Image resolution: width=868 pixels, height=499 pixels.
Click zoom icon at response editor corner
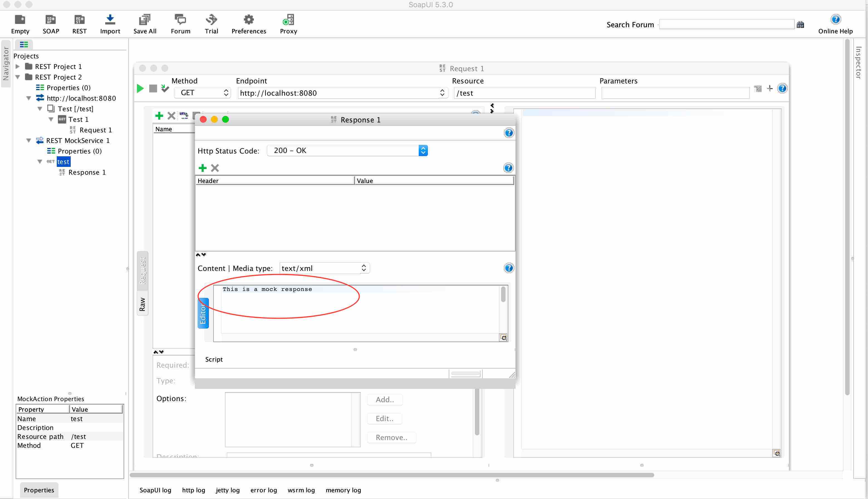click(x=503, y=338)
